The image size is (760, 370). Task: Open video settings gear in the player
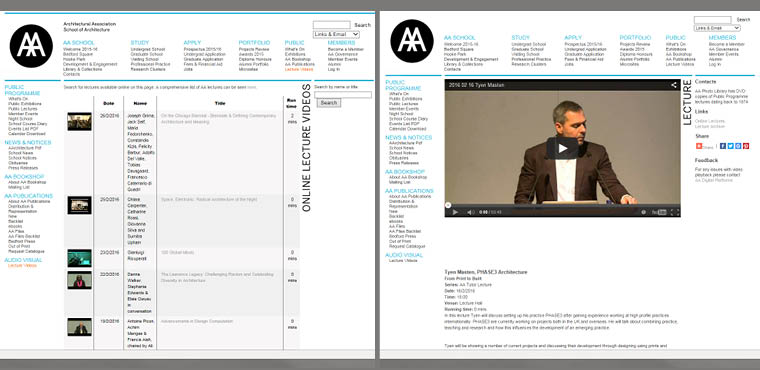644,212
